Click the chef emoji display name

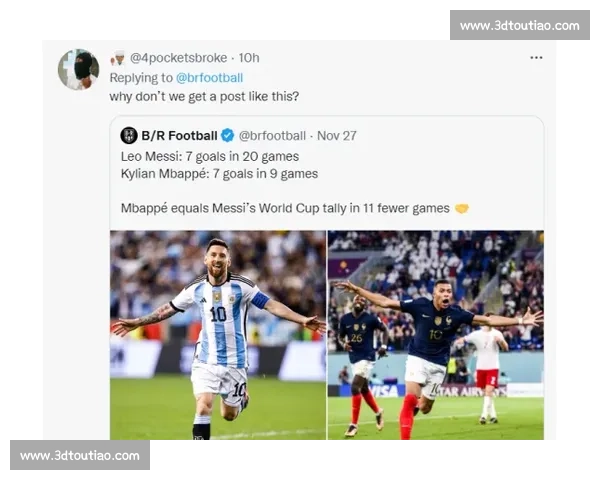click(x=118, y=58)
